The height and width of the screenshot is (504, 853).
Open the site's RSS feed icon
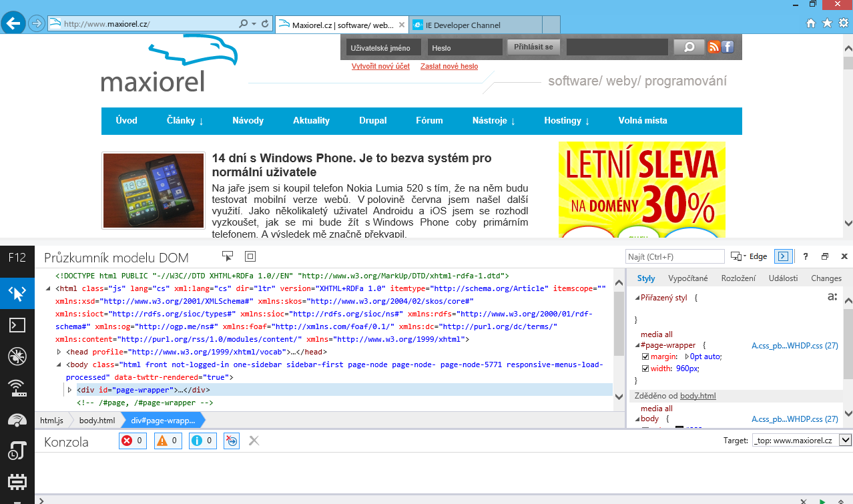(714, 47)
